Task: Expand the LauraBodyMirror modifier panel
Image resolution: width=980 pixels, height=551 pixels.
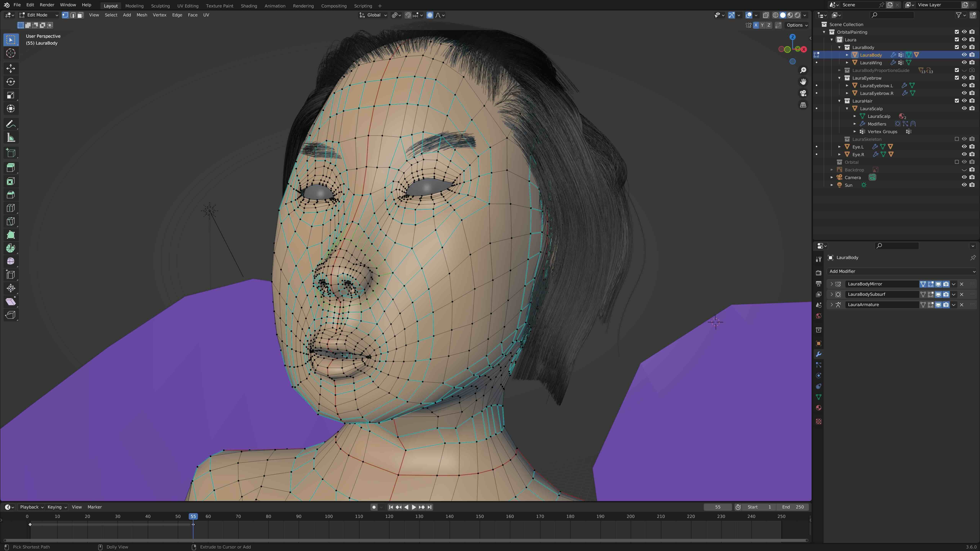Action: (x=832, y=284)
